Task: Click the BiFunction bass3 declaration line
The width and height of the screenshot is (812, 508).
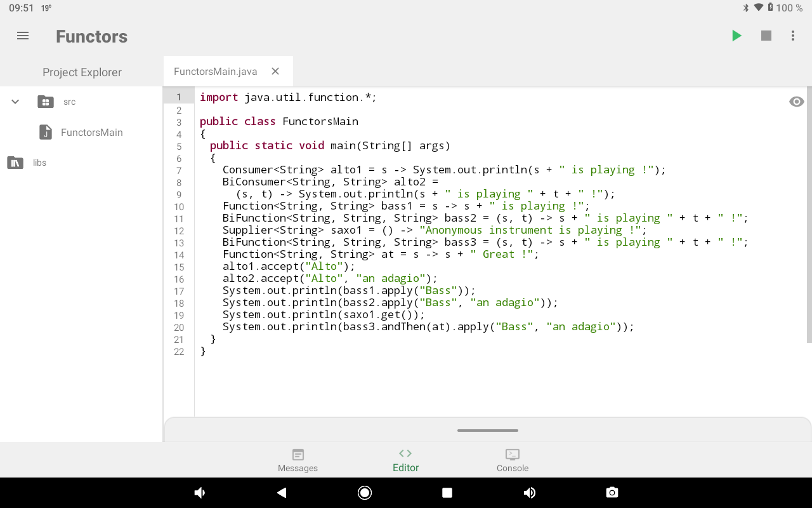Action: (x=485, y=242)
